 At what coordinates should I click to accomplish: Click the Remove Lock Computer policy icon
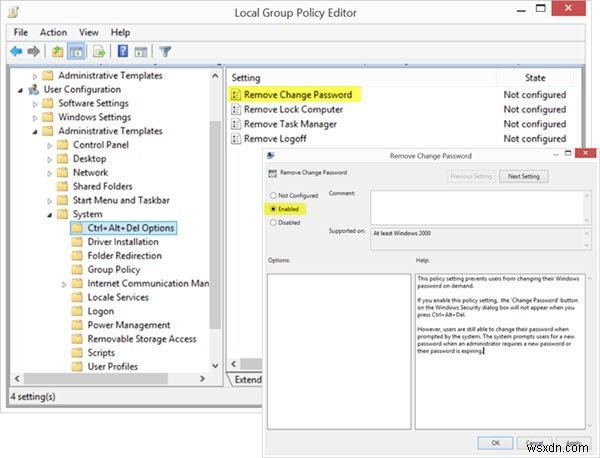coord(236,109)
